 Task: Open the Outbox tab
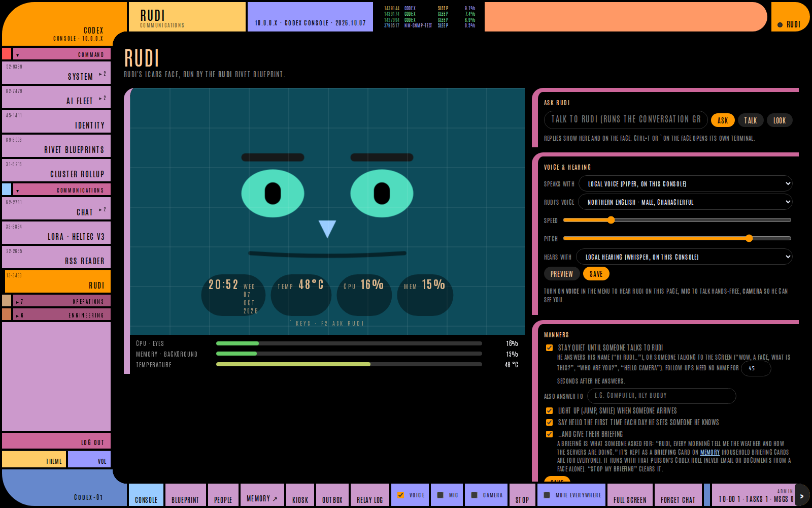(x=332, y=495)
